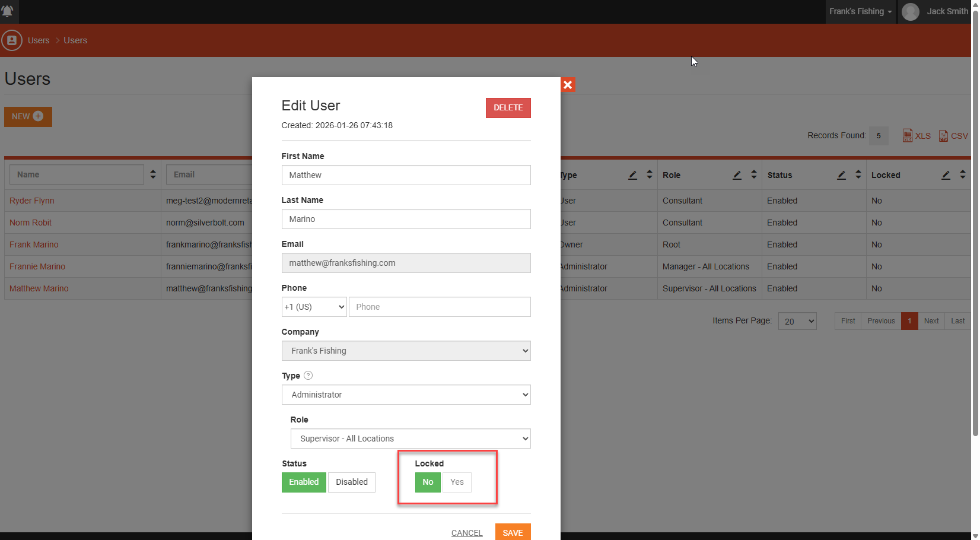Click the second Users breadcrumb item
The width and height of the screenshot is (980, 540).
coord(75,40)
